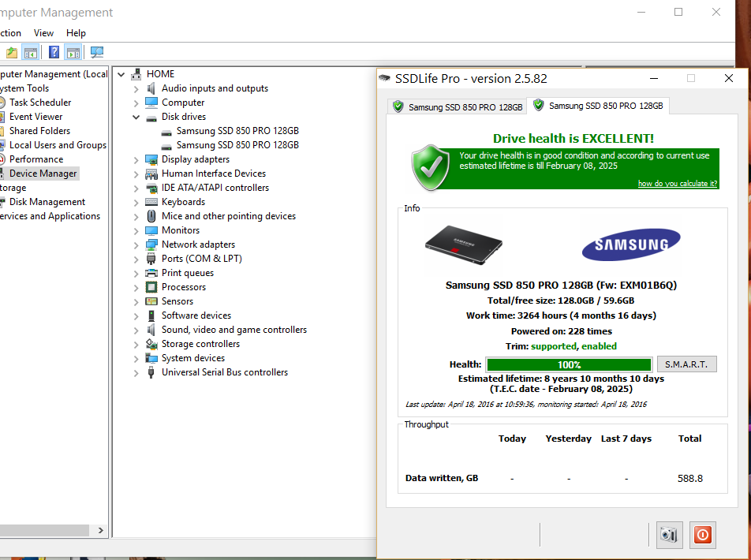
Task: Toggle the Show/Hide Console Tree toolbar icon
Action: click(x=30, y=52)
